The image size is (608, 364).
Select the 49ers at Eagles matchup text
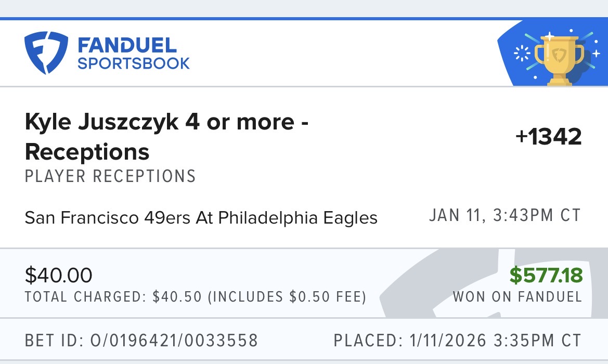(201, 217)
